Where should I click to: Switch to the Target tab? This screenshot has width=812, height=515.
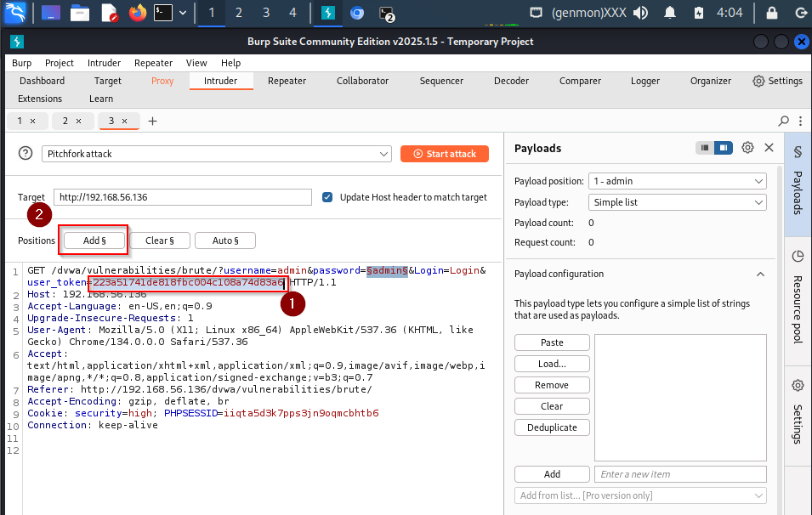pyautogui.click(x=108, y=81)
